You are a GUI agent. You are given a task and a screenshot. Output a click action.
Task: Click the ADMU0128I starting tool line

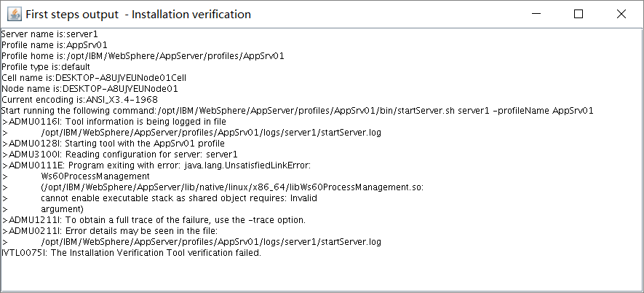(114, 144)
